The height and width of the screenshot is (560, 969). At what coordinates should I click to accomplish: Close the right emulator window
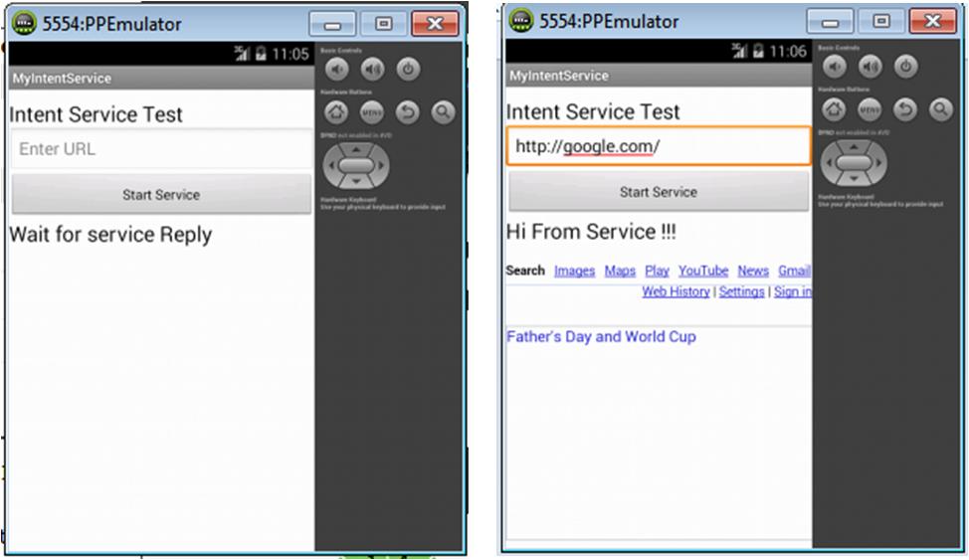click(x=933, y=22)
